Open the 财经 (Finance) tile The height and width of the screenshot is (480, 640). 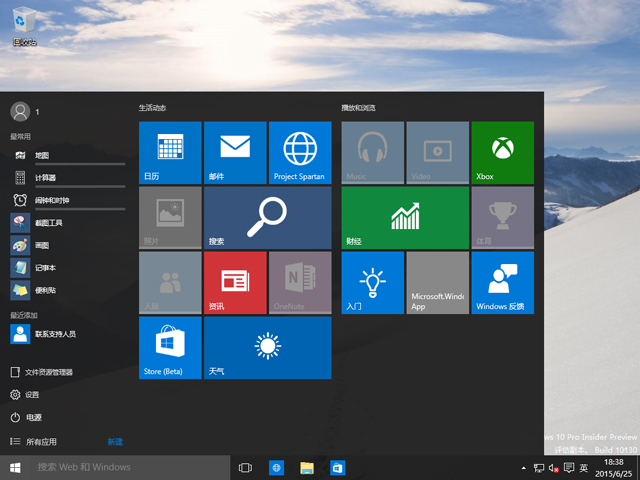[x=405, y=218]
